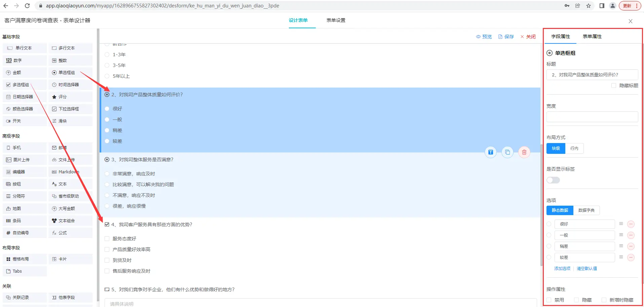Reload the browser page

coord(27,6)
